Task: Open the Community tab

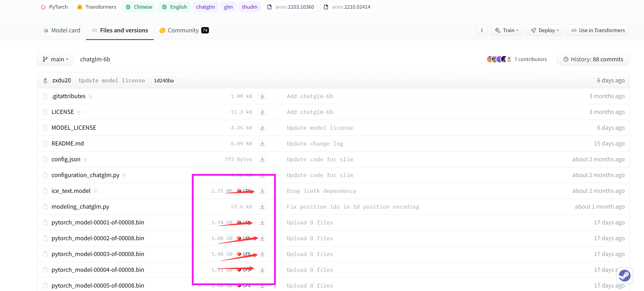Action: point(184,30)
